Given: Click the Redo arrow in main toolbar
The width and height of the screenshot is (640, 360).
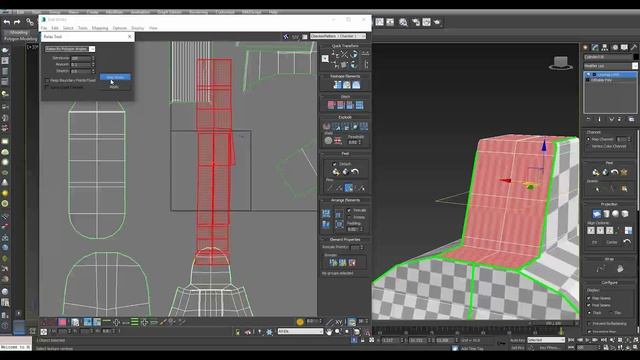Looking at the screenshot, I should [17, 22].
